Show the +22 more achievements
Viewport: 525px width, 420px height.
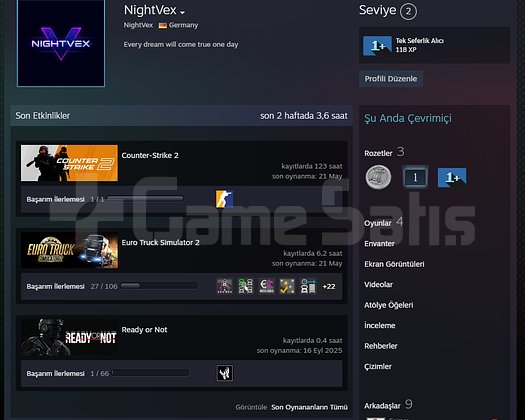point(329,286)
